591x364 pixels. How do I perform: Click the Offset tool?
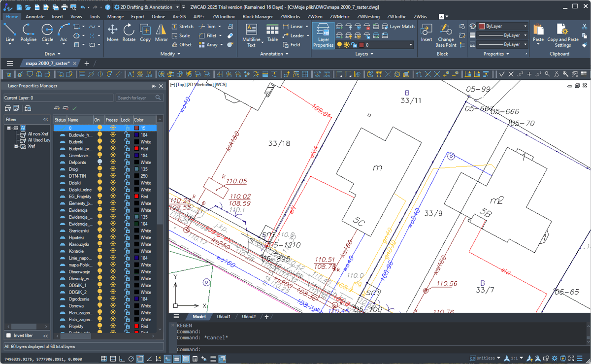[x=182, y=44]
